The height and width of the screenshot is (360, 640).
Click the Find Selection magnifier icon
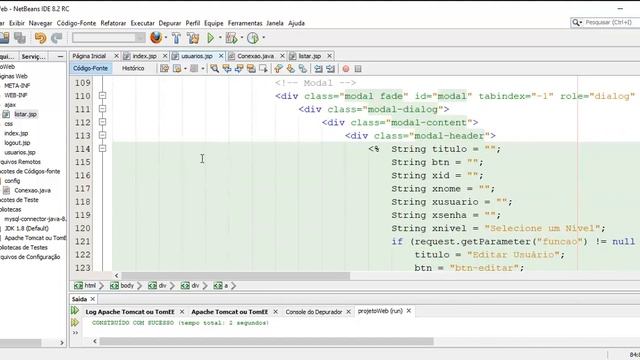pyautogui.click(x=214, y=69)
